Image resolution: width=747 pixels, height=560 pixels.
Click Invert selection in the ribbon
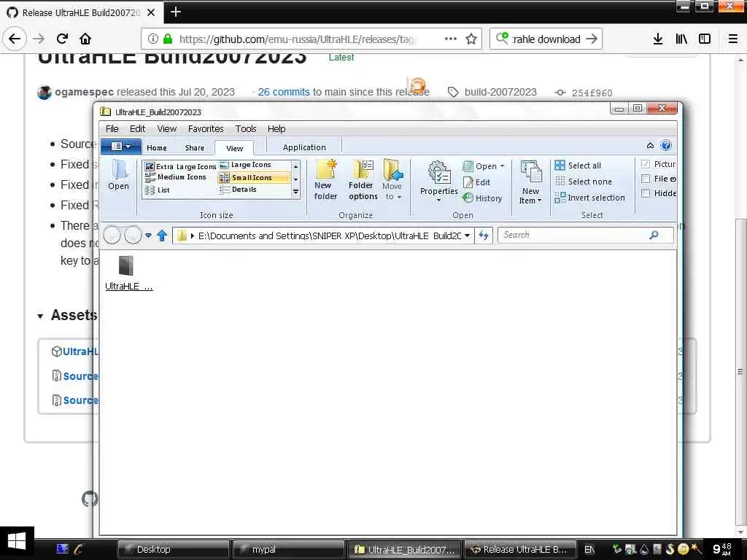tap(589, 198)
